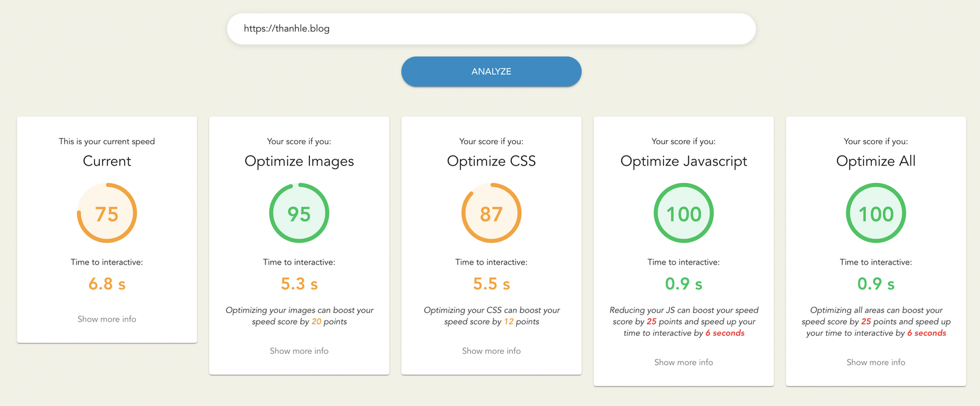Select the Optimize All card title

[x=876, y=161]
